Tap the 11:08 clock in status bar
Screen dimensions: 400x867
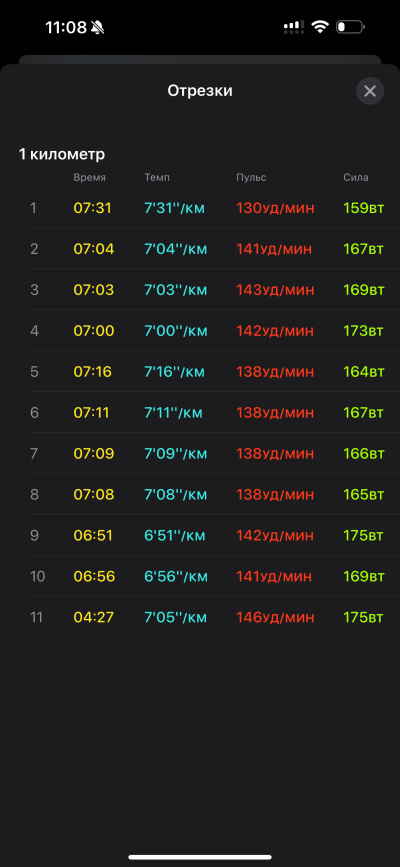click(66, 27)
